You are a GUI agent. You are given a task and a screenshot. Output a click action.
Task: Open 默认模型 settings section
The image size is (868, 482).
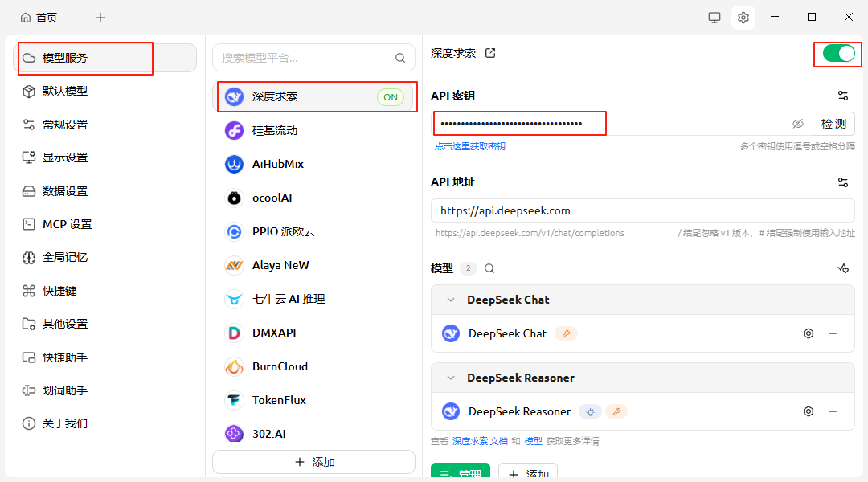[x=104, y=92]
